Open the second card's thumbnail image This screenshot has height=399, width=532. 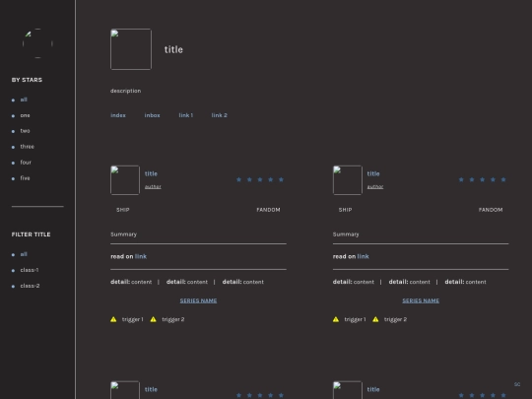[348, 180]
